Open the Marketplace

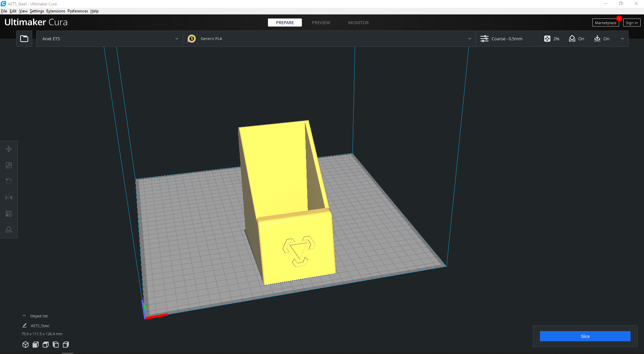[x=605, y=23]
